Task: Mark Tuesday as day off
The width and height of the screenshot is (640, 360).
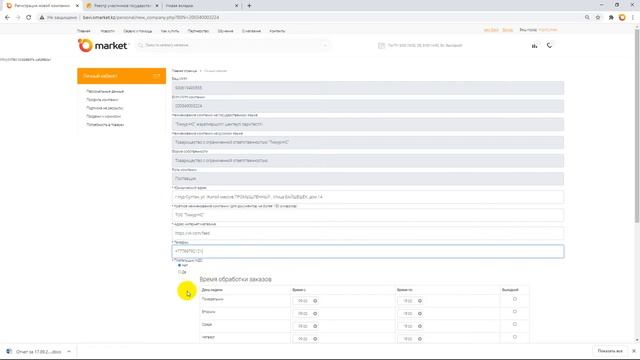Action: pos(515,312)
